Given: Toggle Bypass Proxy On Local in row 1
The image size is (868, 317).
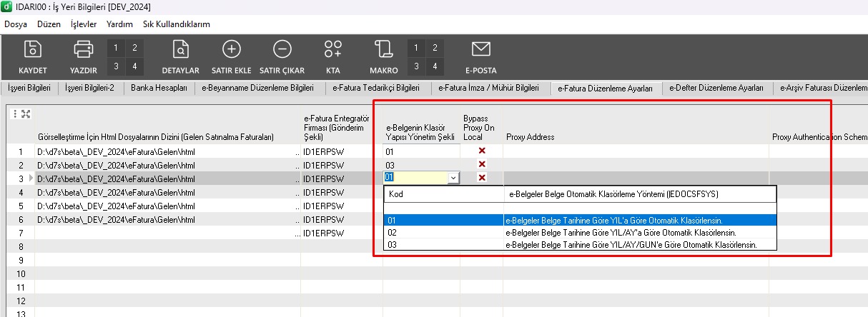Looking at the screenshot, I should pyautogui.click(x=482, y=151).
